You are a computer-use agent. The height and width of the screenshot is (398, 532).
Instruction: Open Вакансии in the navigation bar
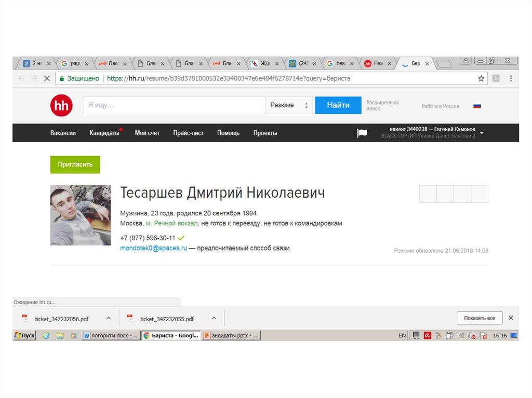pyautogui.click(x=63, y=133)
